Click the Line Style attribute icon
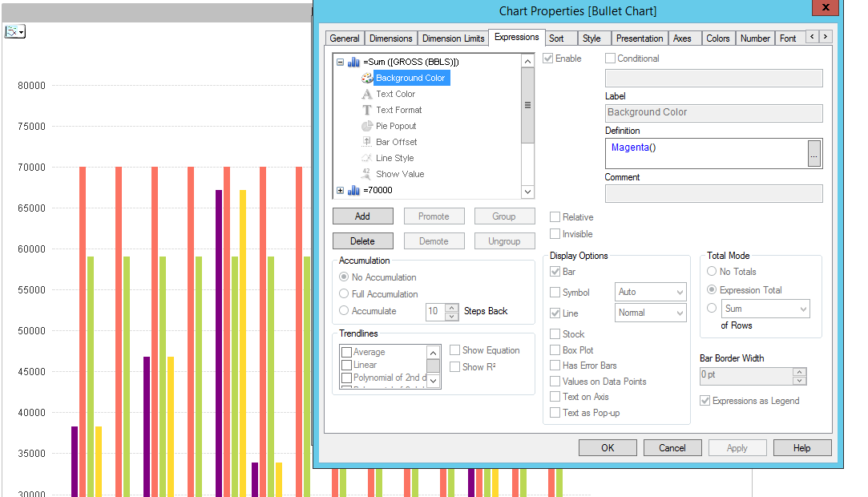Screen dimensions: 868x497 pos(365,158)
